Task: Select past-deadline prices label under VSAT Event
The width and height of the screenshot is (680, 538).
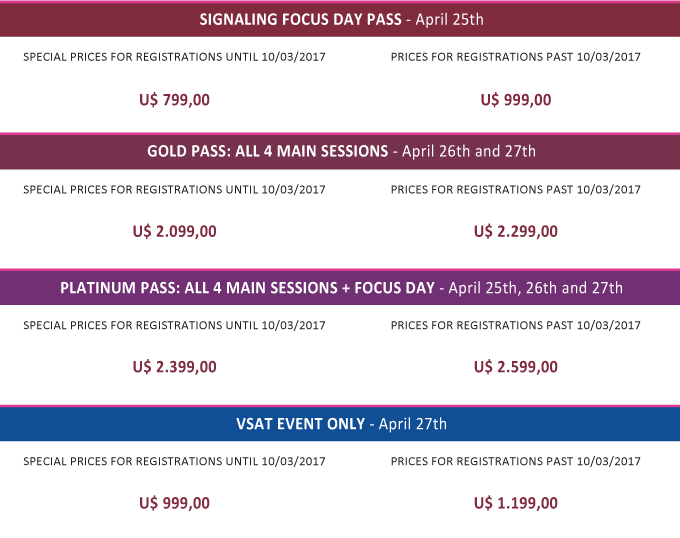Action: [515, 461]
